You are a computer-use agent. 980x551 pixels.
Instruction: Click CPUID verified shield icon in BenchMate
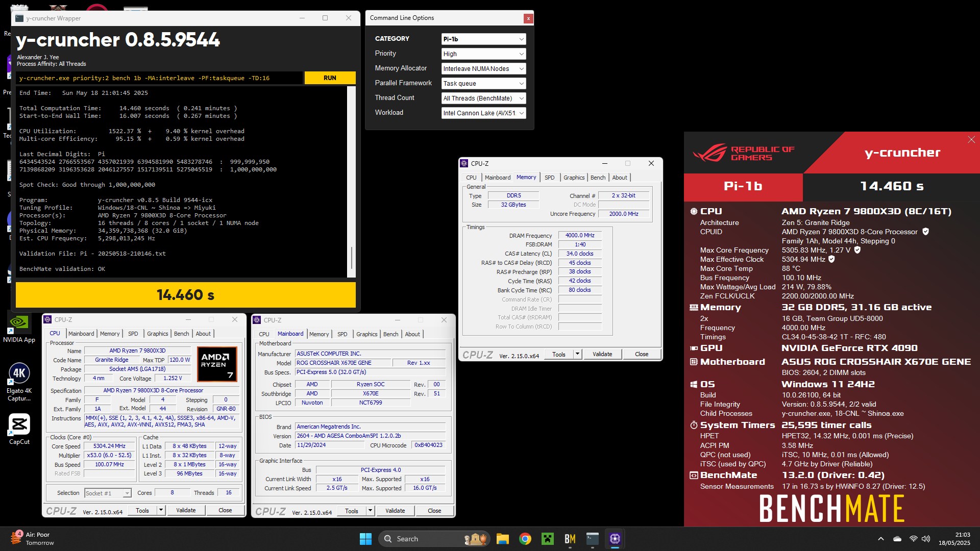click(925, 232)
